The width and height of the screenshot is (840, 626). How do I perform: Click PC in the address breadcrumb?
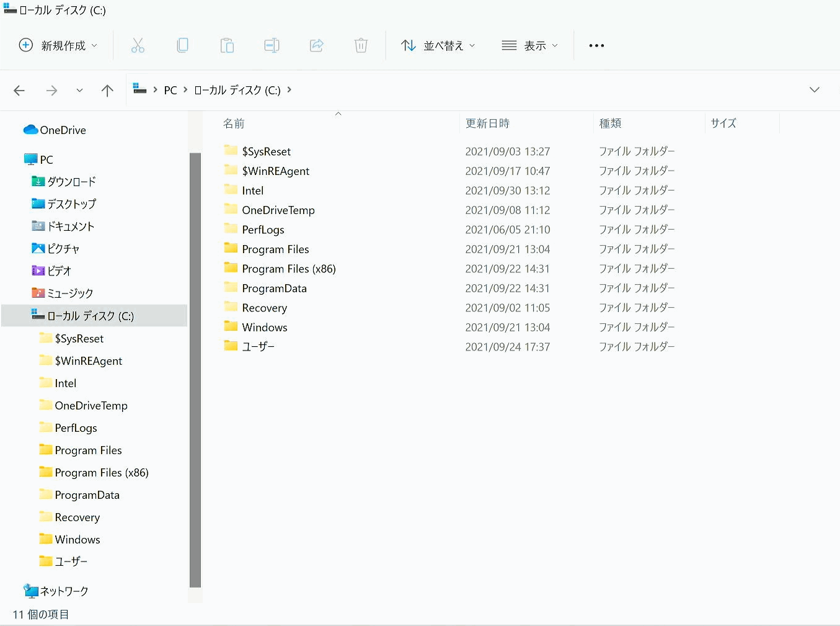coord(170,91)
